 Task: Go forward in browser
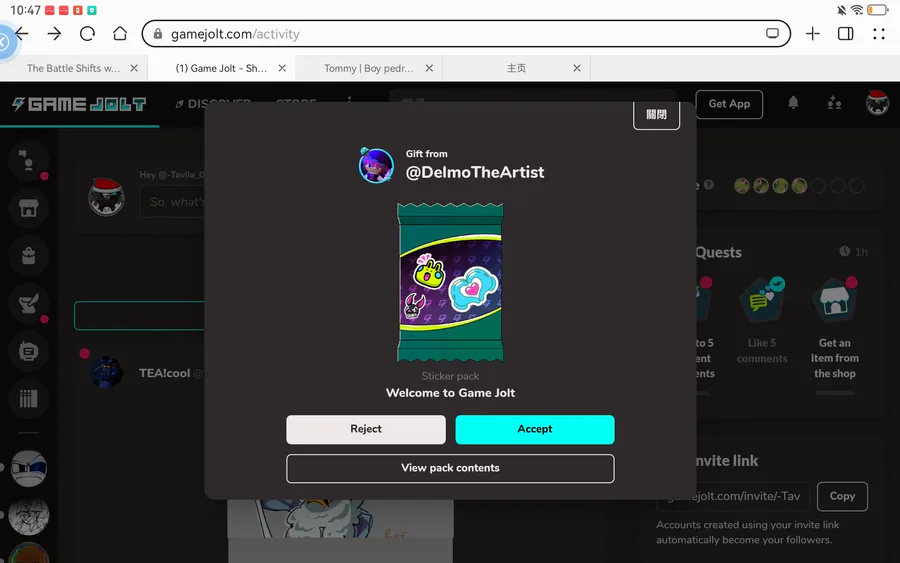point(54,34)
